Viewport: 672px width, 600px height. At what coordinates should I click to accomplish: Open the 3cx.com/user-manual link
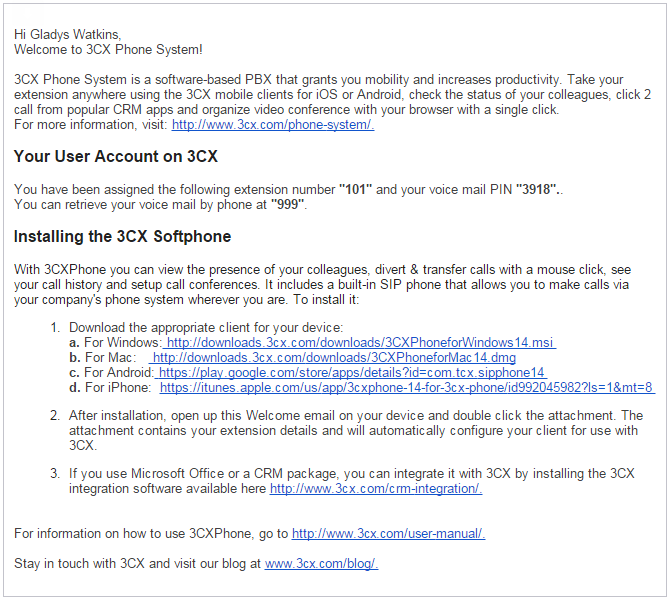388,534
